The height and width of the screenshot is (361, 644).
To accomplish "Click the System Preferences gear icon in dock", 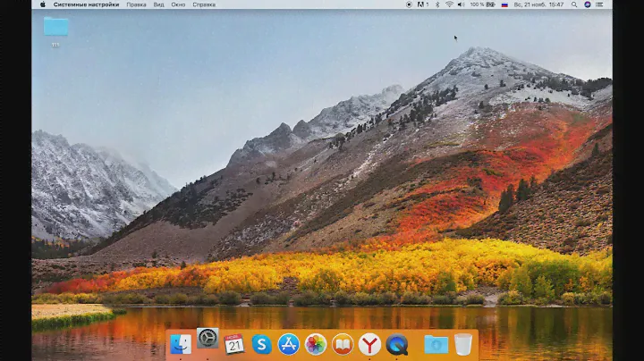I will tap(208, 339).
